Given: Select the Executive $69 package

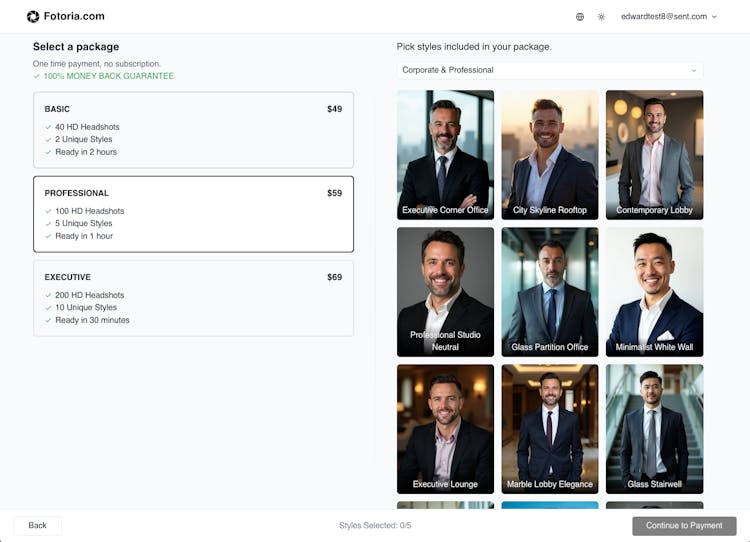Looking at the screenshot, I should pyautogui.click(x=193, y=298).
